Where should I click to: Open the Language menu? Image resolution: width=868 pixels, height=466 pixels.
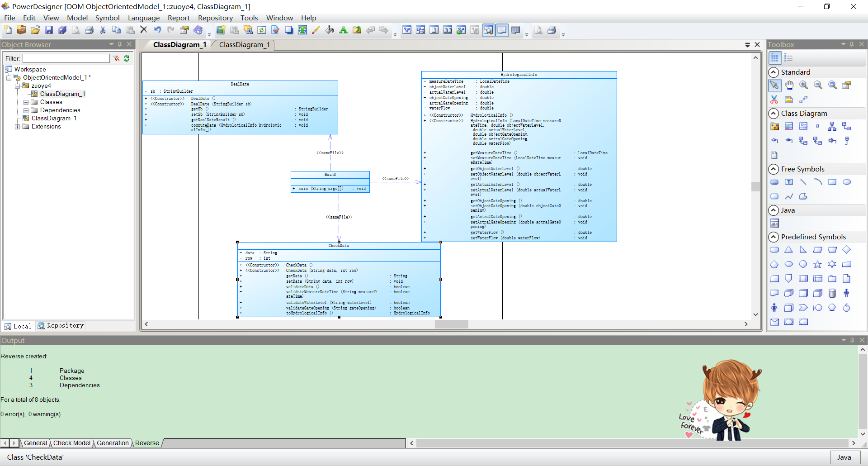[x=144, y=18]
